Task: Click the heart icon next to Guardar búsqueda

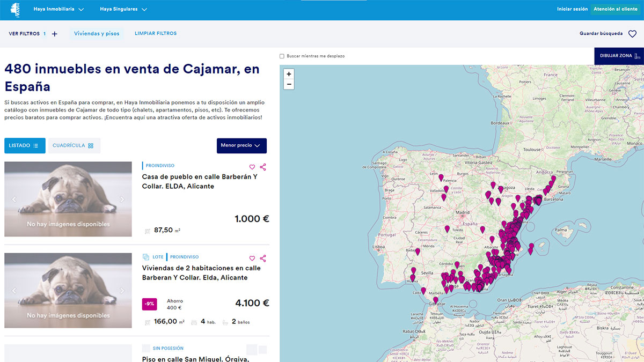Action: 632,34
